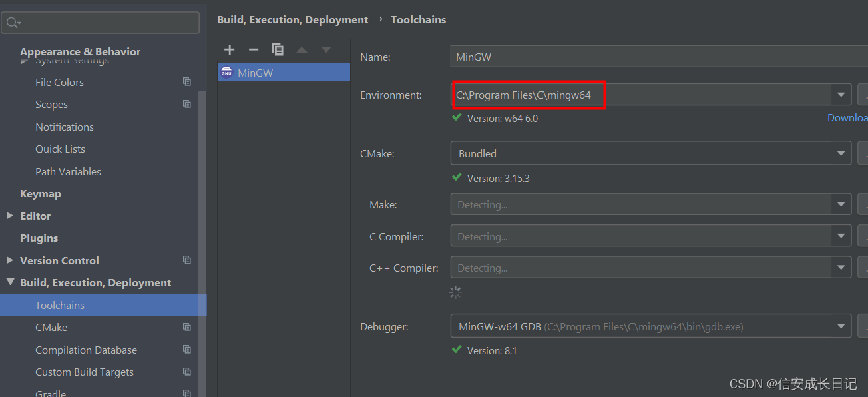This screenshot has width=868, height=397.
Task: Open Plugins settings
Action: tap(39, 238)
